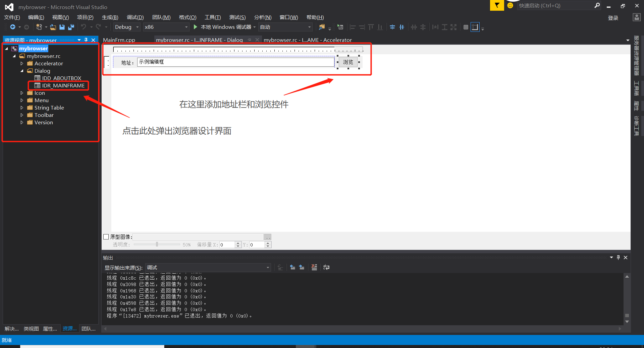Click the Center Horizontally dialog editor icon
Image resolution: width=644 pixels, height=348 pixels.
coord(401,27)
